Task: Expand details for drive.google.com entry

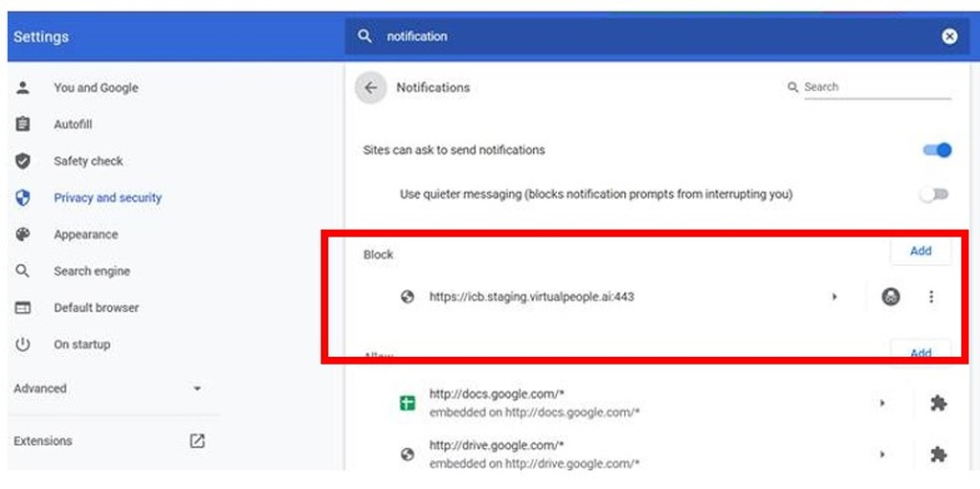Action: click(882, 455)
